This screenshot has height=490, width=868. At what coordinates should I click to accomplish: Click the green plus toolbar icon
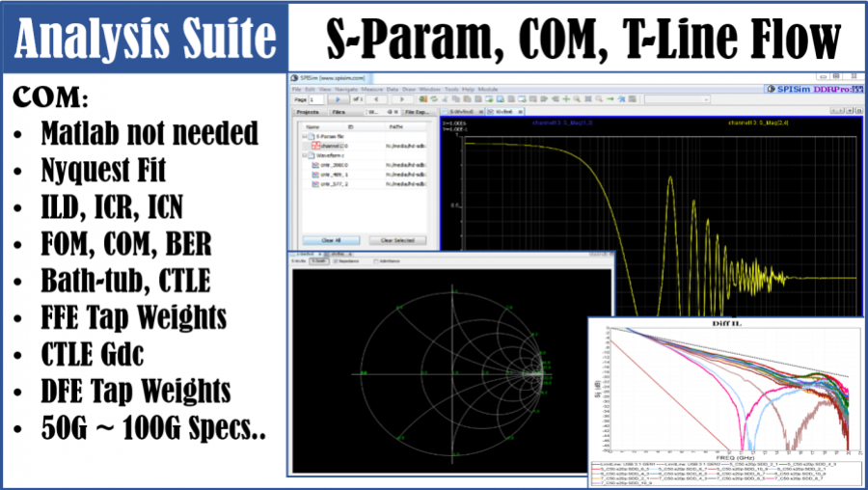[x=563, y=98]
